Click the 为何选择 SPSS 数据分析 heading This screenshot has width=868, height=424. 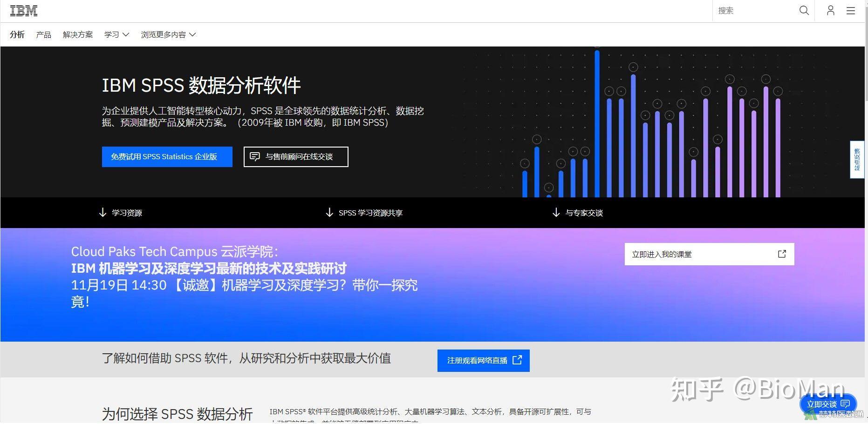tap(177, 414)
